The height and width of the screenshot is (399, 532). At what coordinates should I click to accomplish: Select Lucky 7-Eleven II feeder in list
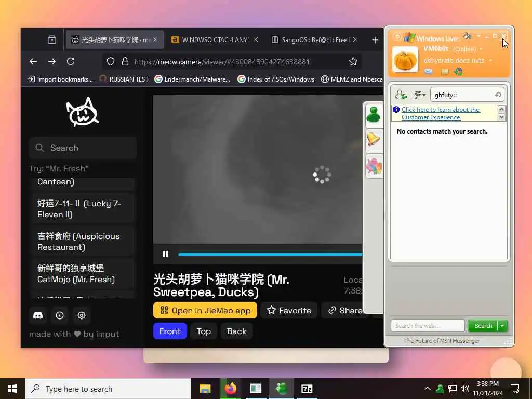(x=83, y=209)
